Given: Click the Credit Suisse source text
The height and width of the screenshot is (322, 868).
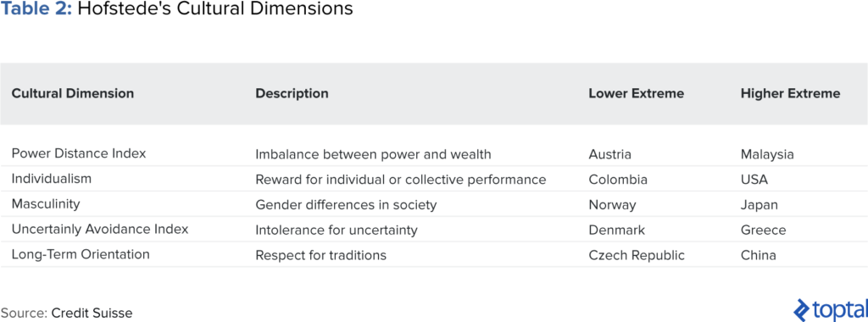Looking at the screenshot, I should pyautogui.click(x=92, y=313).
